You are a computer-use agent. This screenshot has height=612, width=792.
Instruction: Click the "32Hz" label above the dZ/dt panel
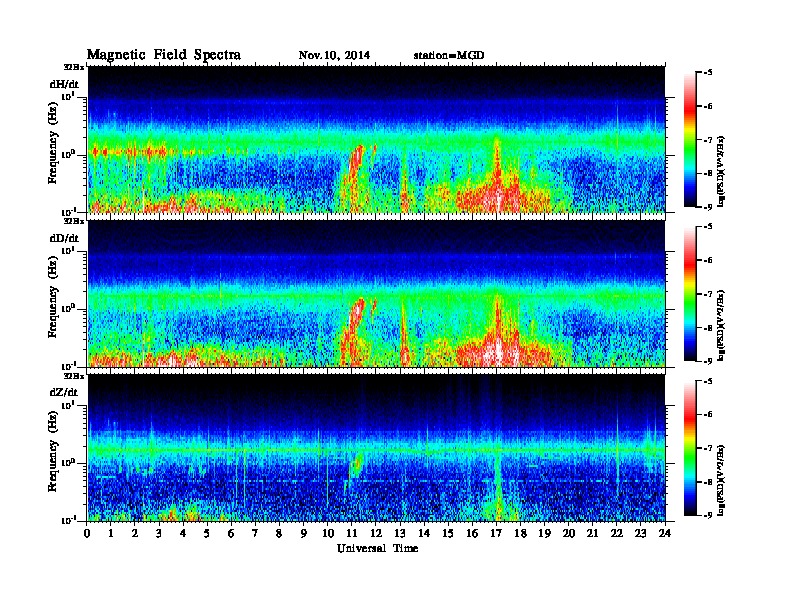[x=74, y=376]
